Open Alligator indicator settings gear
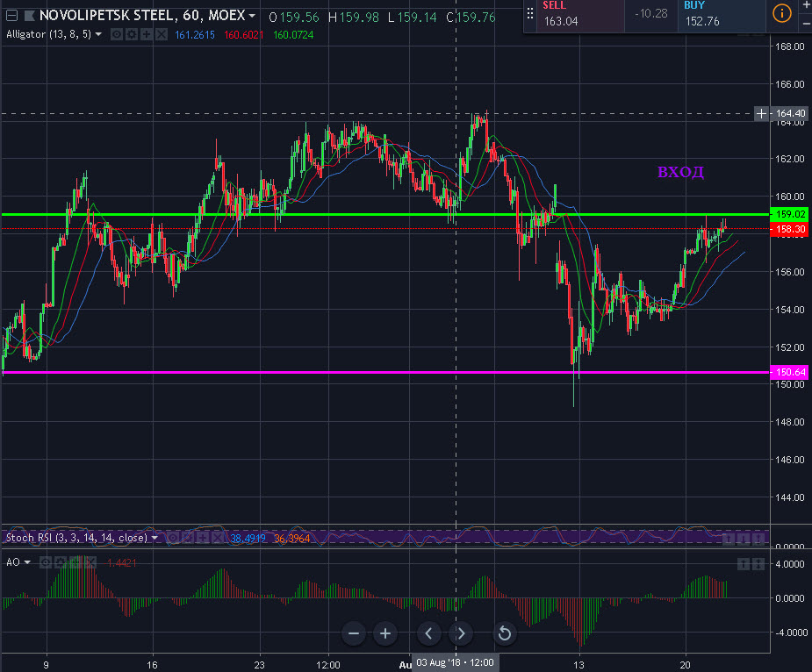The image size is (812, 672). (x=132, y=35)
